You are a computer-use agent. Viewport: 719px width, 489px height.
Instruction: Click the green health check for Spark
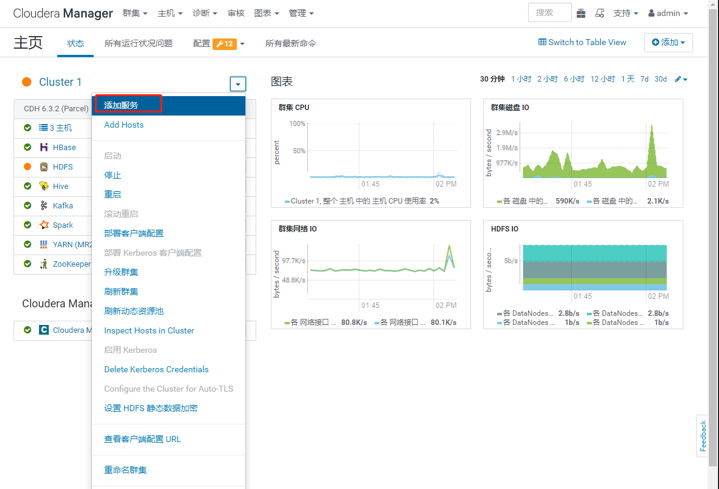pyautogui.click(x=28, y=225)
